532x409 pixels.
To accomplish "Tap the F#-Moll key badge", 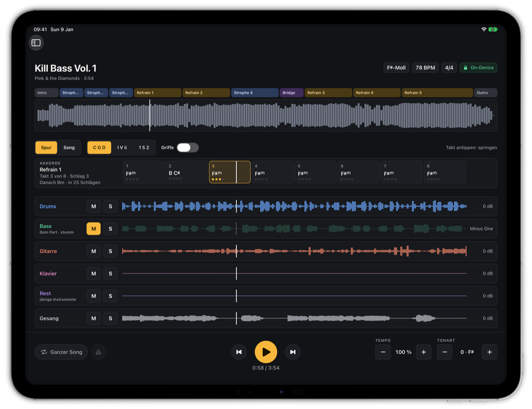I will coord(396,68).
